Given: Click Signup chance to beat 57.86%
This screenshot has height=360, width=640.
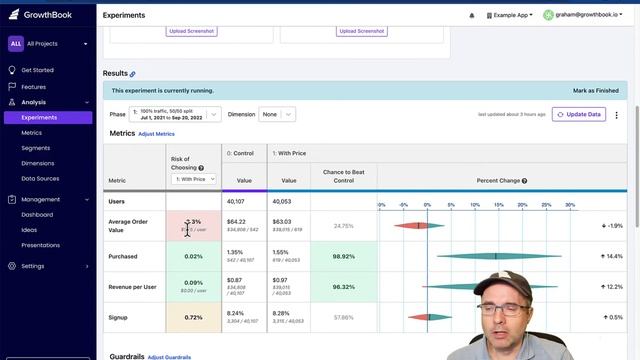Looking at the screenshot, I should click(343, 317).
